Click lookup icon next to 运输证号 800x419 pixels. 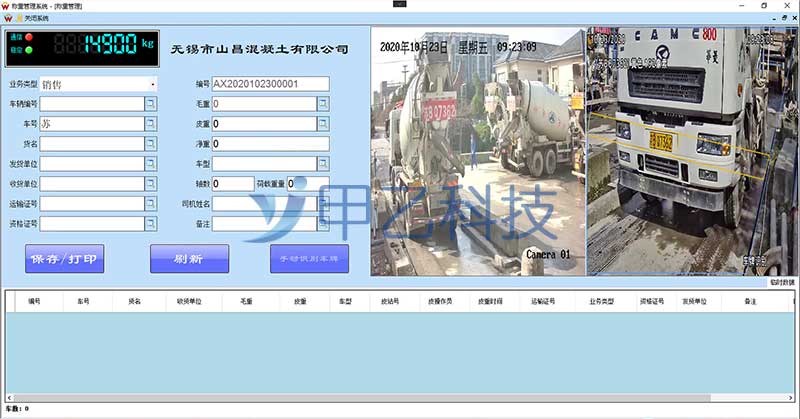pyautogui.click(x=151, y=204)
